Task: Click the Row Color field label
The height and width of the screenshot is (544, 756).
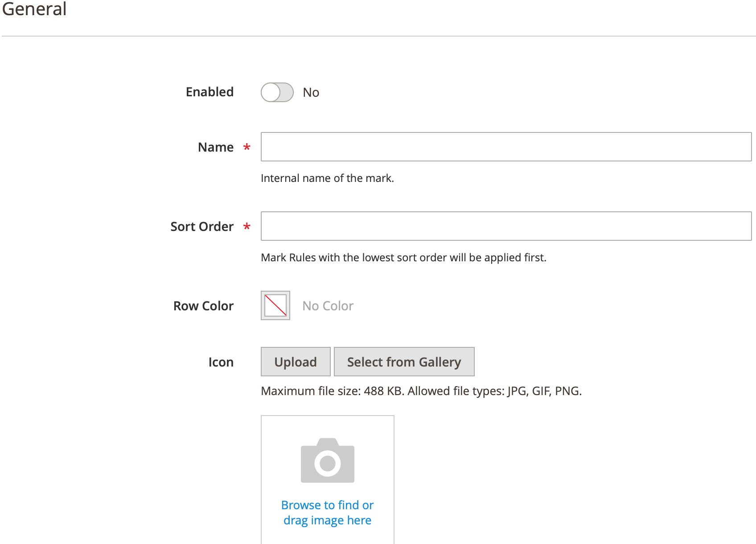Action: pos(203,306)
